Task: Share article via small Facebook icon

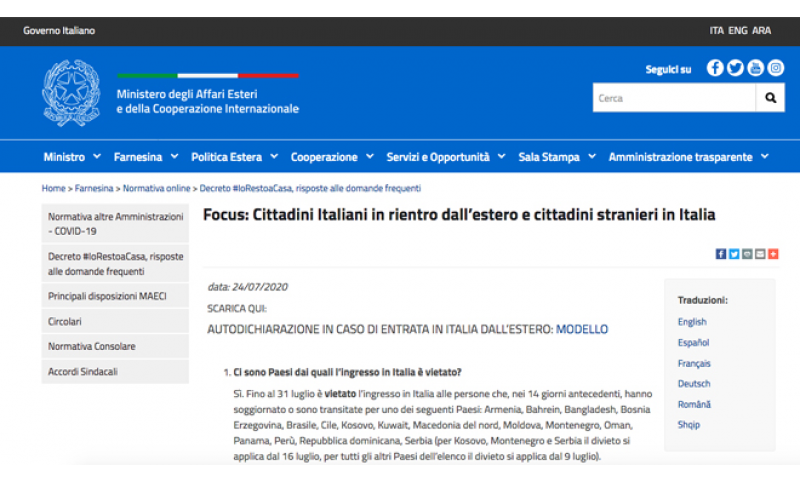Action: [720, 254]
